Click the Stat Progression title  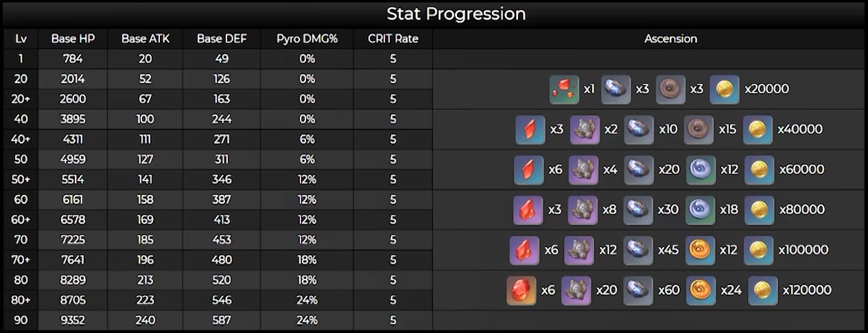456,14
